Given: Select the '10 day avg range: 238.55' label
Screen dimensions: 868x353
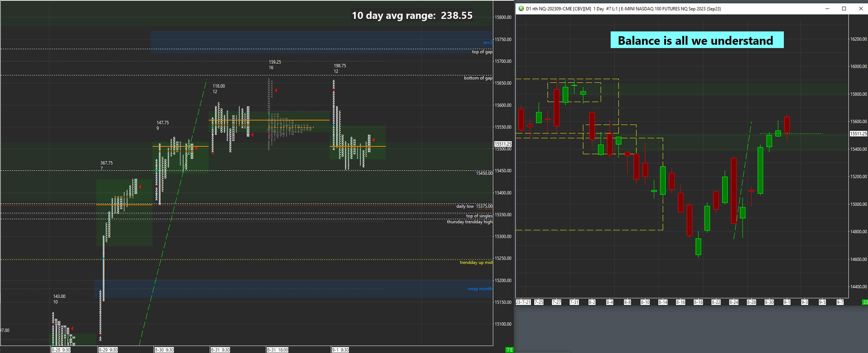Looking at the screenshot, I should tap(412, 16).
